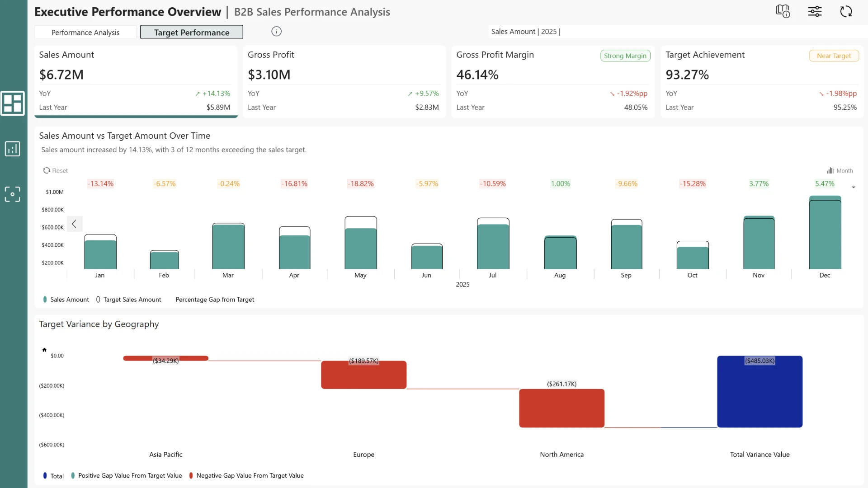The height and width of the screenshot is (488, 868).
Task: Select the Gross Profit KPI card
Action: click(x=344, y=81)
